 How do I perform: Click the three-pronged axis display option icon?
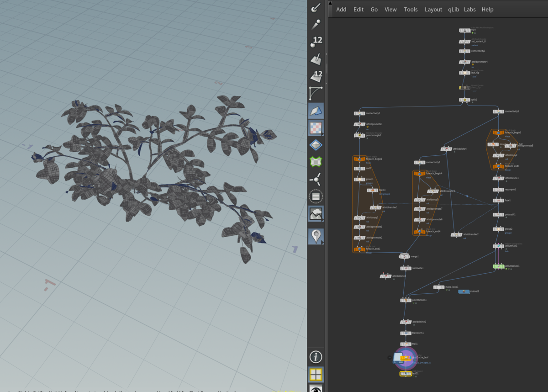pyautogui.click(x=316, y=179)
